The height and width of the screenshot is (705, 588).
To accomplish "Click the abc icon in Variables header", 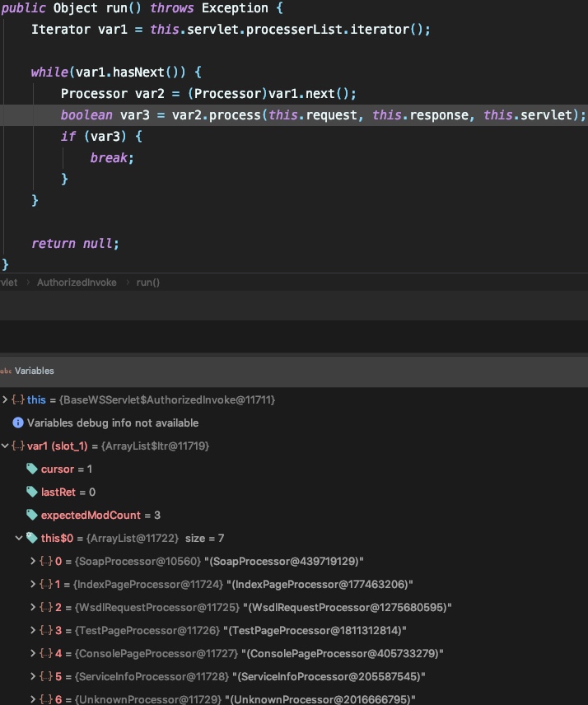I will [x=6, y=371].
